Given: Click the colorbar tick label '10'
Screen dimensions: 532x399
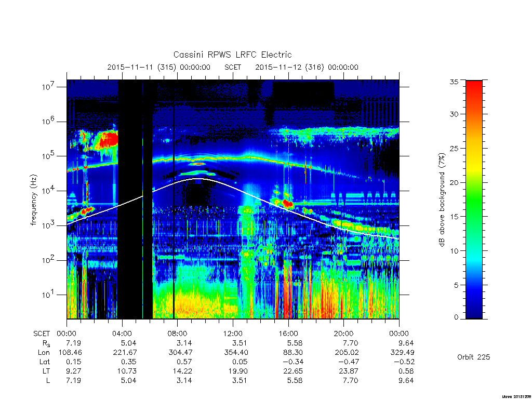Looking at the screenshot, I should (454, 251).
